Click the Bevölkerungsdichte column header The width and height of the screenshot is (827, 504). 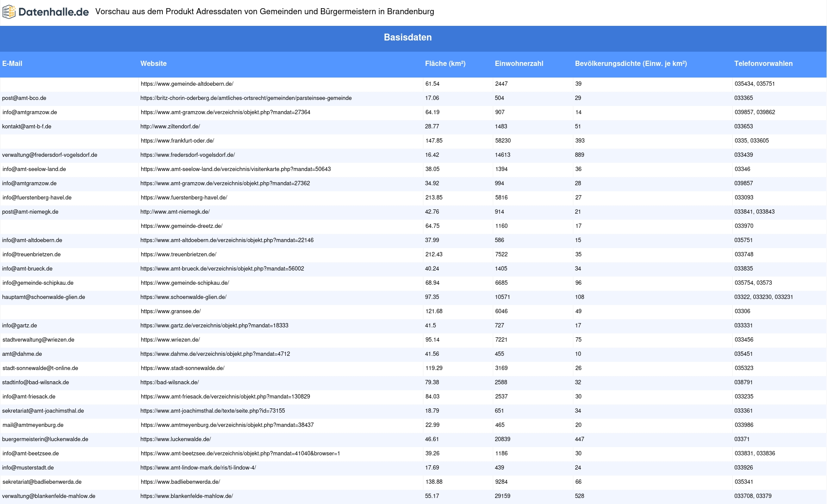(631, 63)
